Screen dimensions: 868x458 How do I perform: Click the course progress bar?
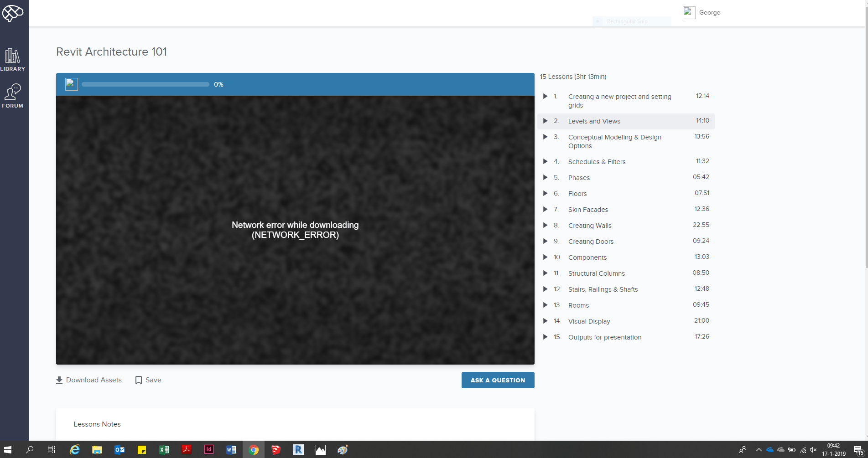(146, 84)
